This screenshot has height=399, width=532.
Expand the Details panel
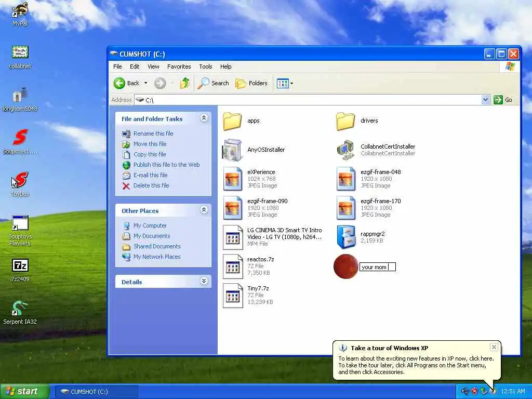(x=204, y=281)
